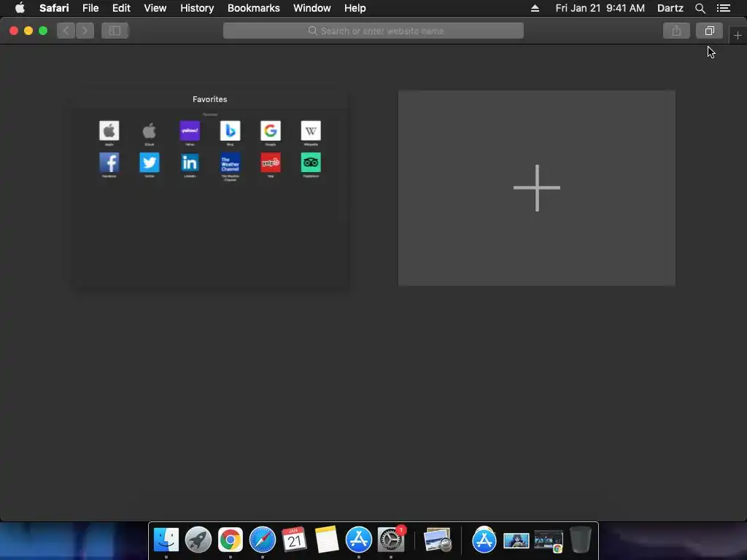
Task: Click the Dartz user name
Action: [670, 8]
